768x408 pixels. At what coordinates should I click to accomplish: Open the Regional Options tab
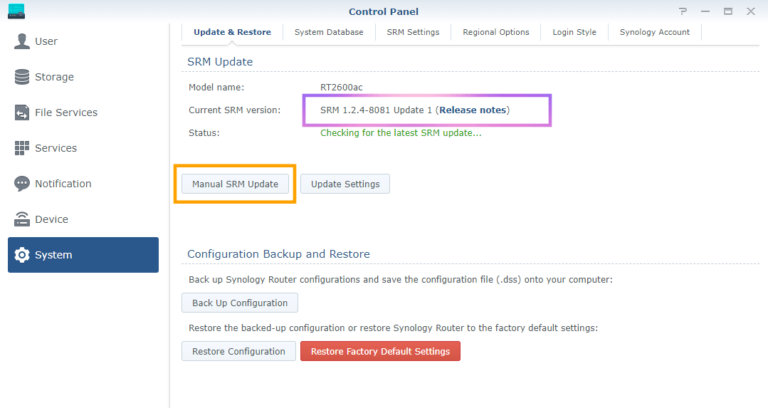pos(496,32)
